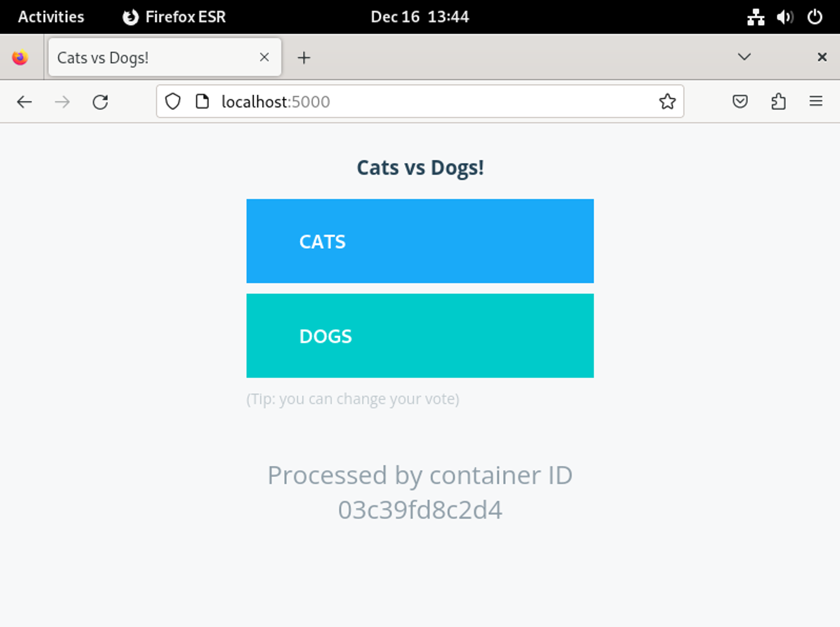
Task: Open the extensions puzzle-piece icon
Action: (779, 101)
